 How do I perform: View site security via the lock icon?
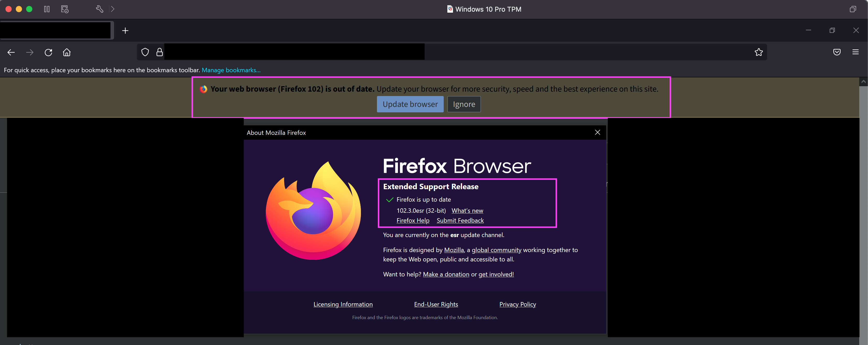pos(159,52)
